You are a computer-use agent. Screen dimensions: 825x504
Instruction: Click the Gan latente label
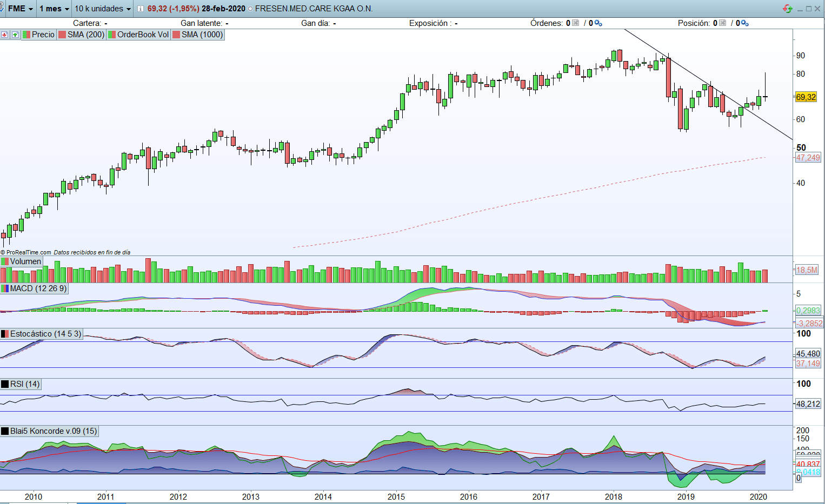click(x=201, y=23)
